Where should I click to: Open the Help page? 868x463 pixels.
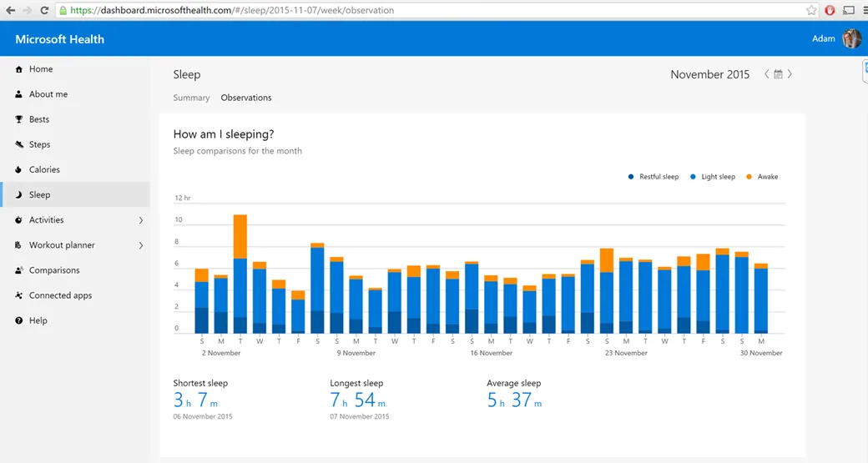click(x=75, y=321)
